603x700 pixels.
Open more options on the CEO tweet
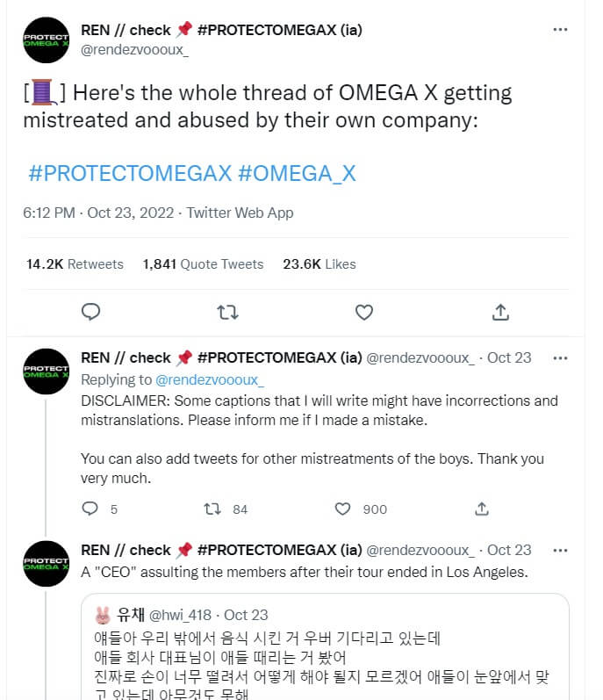coord(560,550)
